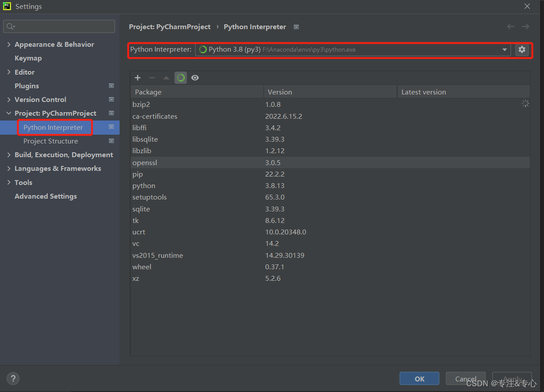This screenshot has height=392, width=544.
Task: Select the ucrt package row
Action: [330, 232]
